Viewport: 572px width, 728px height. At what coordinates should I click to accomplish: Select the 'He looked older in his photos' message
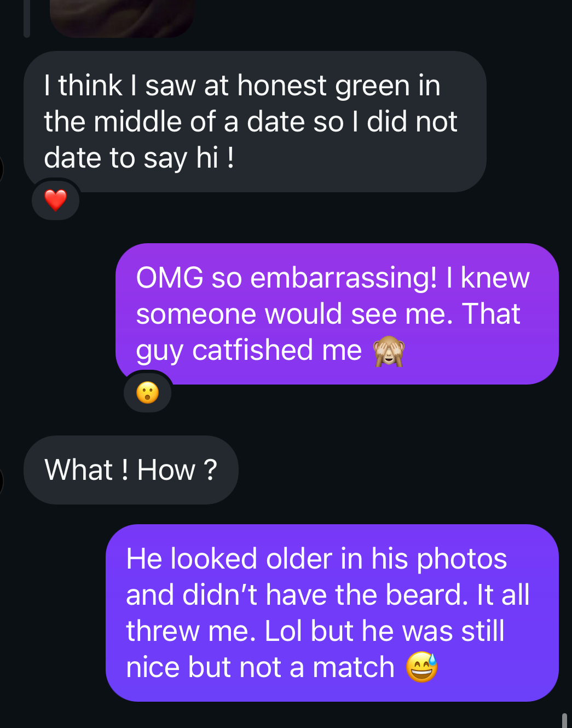pyautogui.click(x=332, y=613)
